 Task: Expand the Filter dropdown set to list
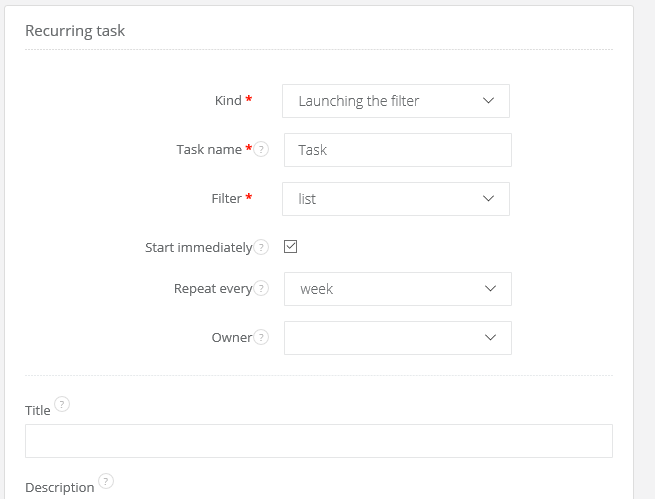click(x=396, y=198)
